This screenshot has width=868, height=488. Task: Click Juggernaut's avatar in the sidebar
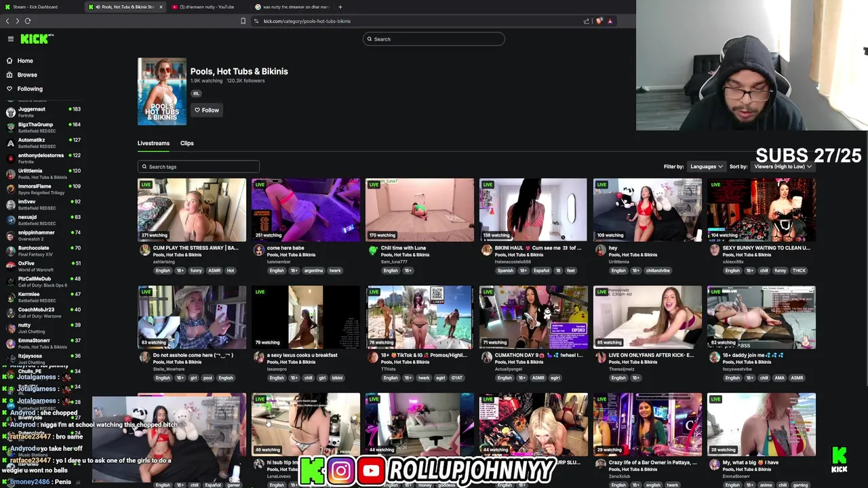(10, 113)
